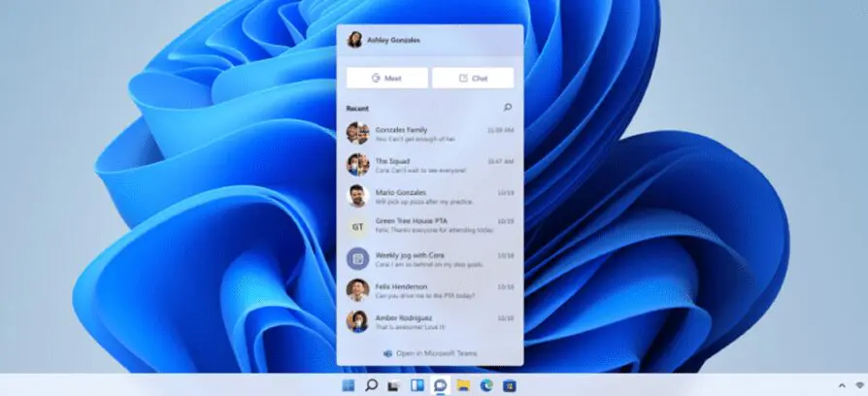Click message preview 'Can you drive me to the PTA today?'

point(425,296)
